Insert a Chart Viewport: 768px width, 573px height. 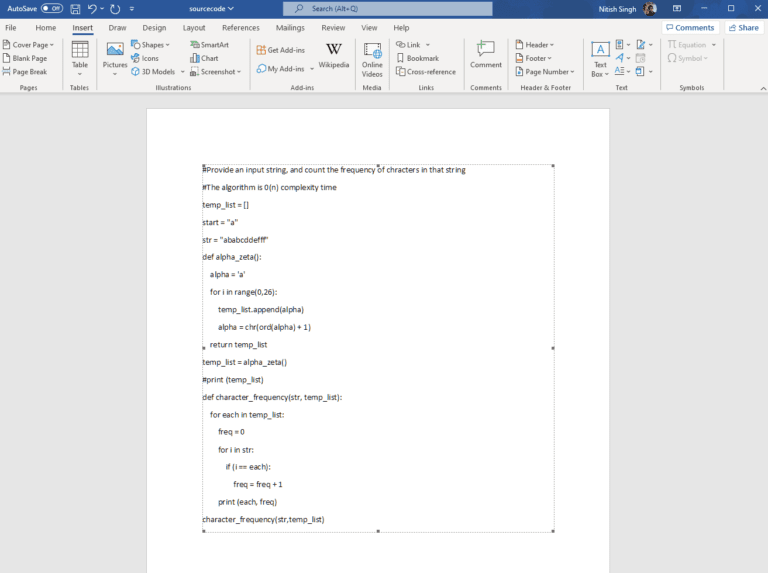[x=204, y=58]
